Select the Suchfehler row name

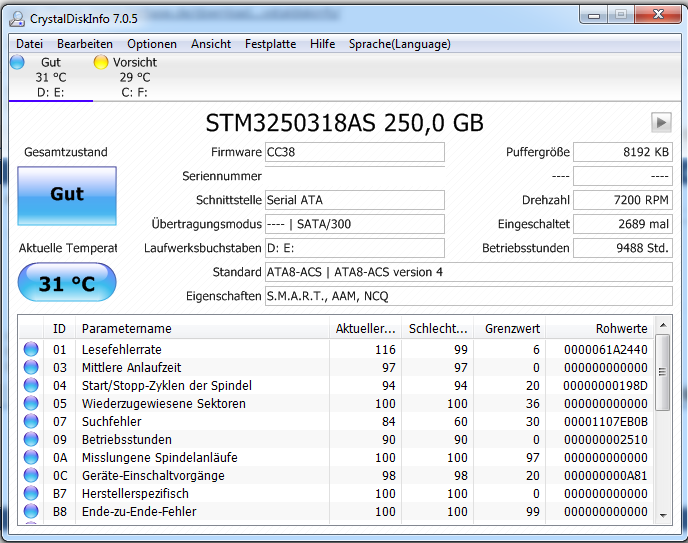point(111,422)
